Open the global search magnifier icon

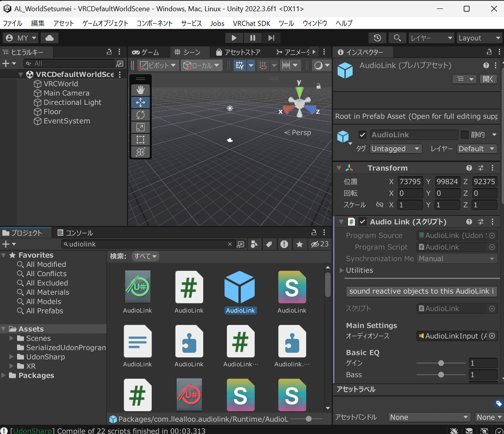[397, 38]
